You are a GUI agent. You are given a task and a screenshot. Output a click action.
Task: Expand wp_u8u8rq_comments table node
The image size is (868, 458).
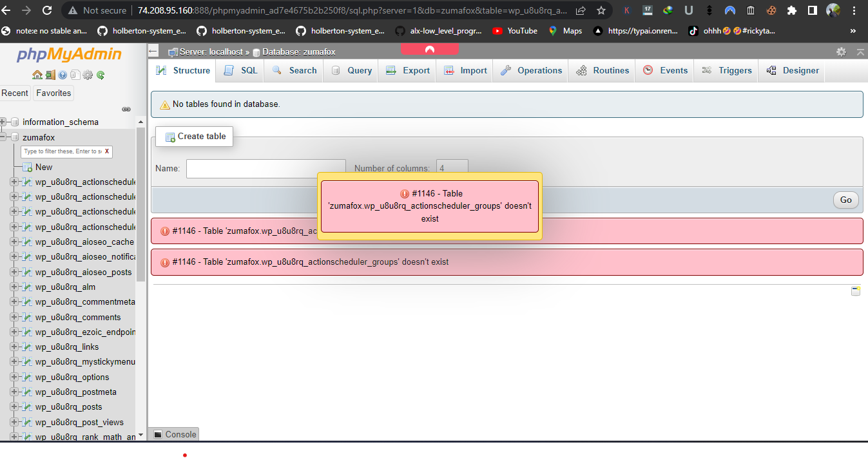click(15, 317)
